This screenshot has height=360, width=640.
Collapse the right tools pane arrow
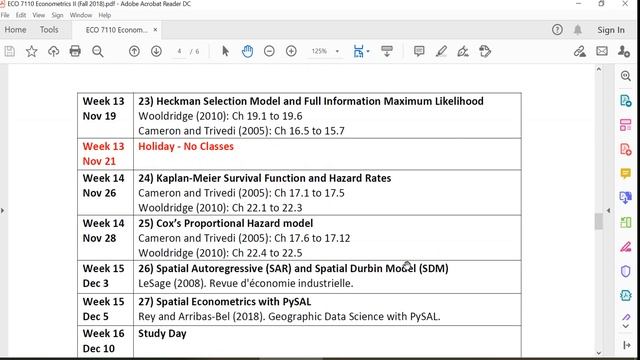click(608, 211)
